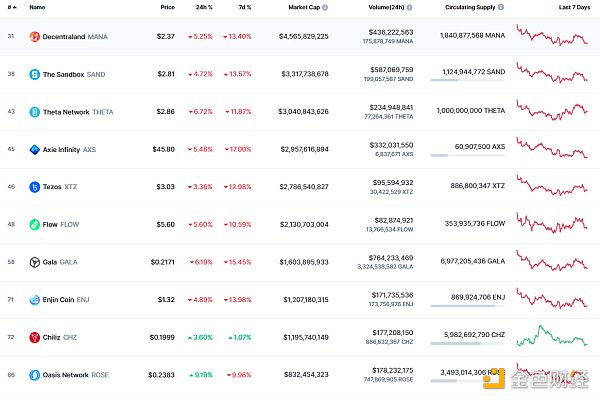Sort the table by the # rank column

pos(9,8)
